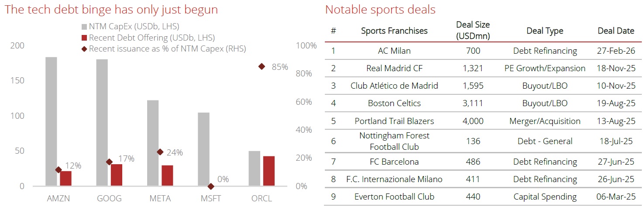
Task: Click the diamond legend marker for recent issuance
Action: tap(85, 49)
